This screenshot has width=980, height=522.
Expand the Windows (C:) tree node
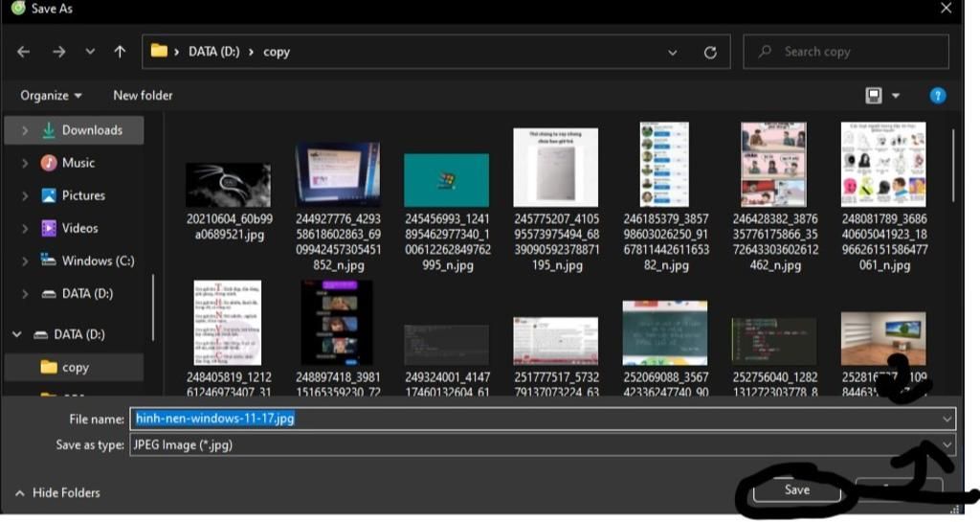[24, 261]
